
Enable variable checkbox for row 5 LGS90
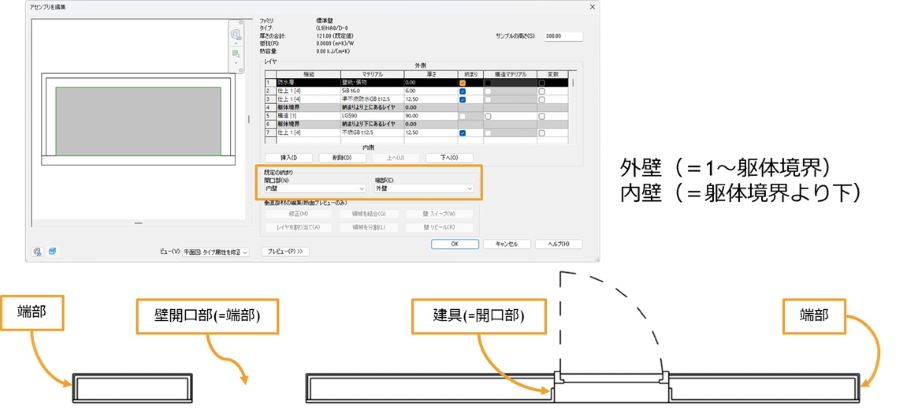coord(541,116)
